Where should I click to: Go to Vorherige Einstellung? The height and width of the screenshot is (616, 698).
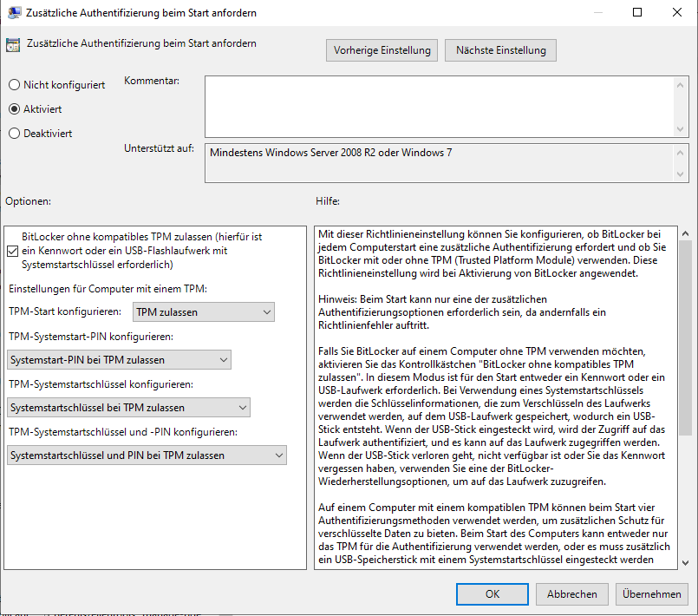(382, 50)
